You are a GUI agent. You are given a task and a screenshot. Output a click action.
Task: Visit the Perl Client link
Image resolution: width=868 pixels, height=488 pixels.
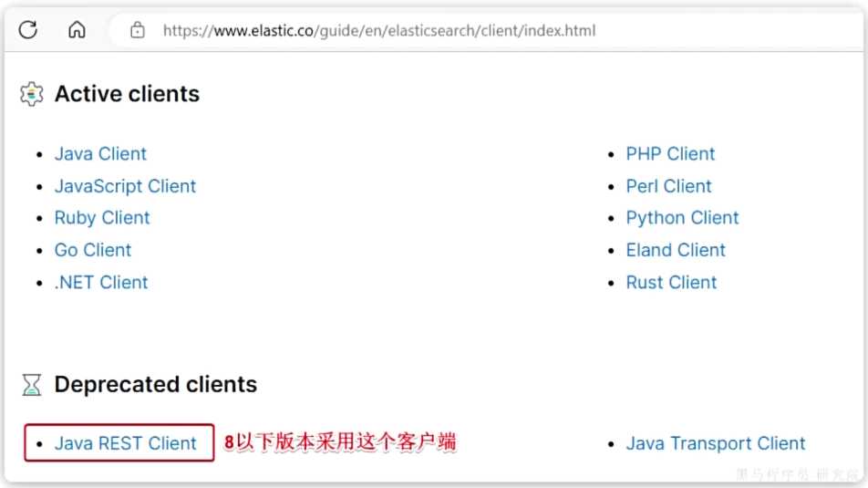[668, 186]
